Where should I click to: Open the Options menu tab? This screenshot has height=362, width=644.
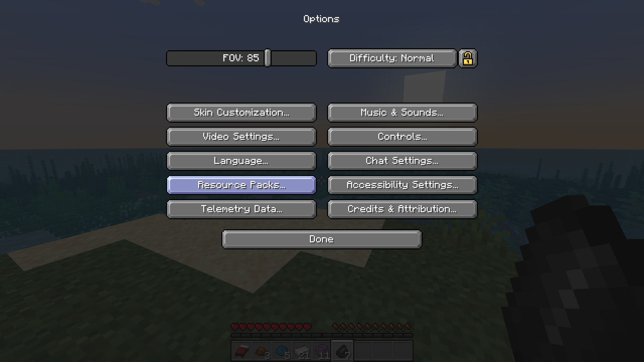pyautogui.click(x=322, y=18)
